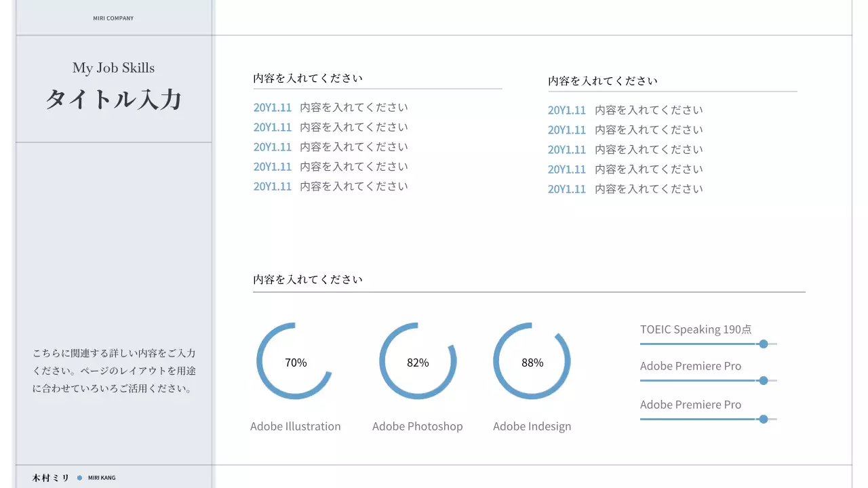Image resolution: width=868 pixels, height=488 pixels.
Task: Click the タイトル入力 title field
Action: [x=113, y=100]
